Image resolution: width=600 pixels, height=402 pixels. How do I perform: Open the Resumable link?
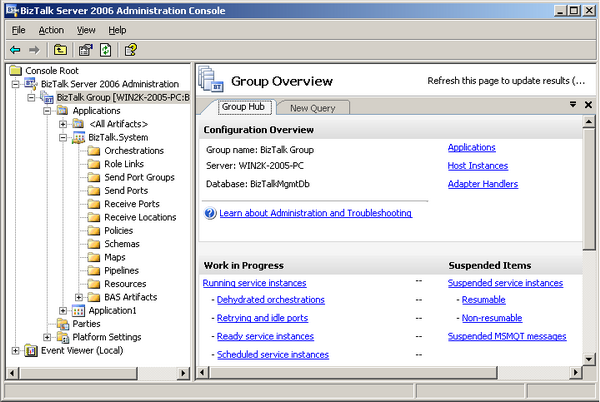pos(483,300)
